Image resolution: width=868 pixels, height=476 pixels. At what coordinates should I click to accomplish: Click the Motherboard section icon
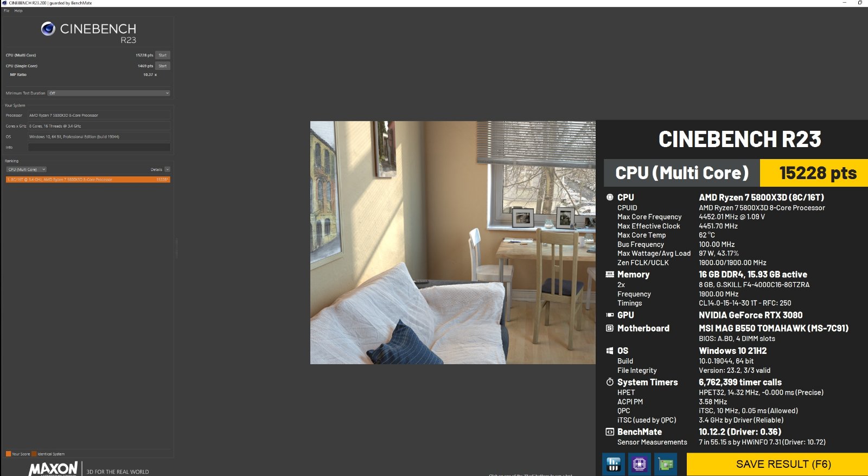point(610,328)
